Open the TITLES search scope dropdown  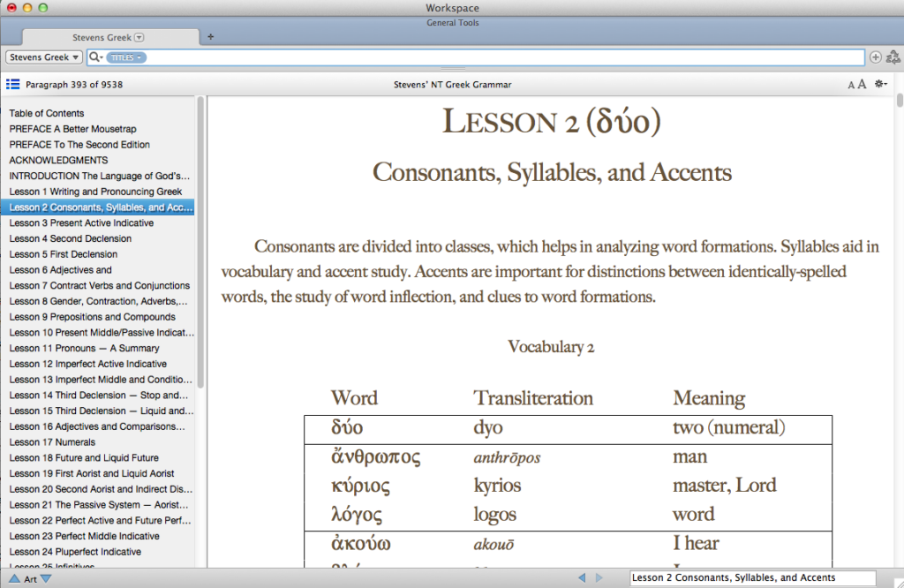coord(126,57)
